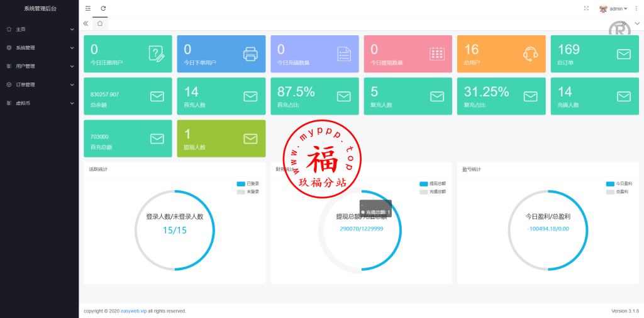Viewport: 644px width, 318px height.
Task: Click the headset icon on 总用户 card
Action: pyautogui.click(x=530, y=54)
